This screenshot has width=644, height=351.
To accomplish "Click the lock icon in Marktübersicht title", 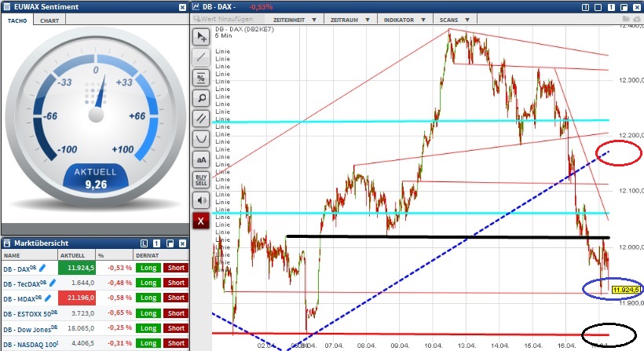I will click(7, 243).
